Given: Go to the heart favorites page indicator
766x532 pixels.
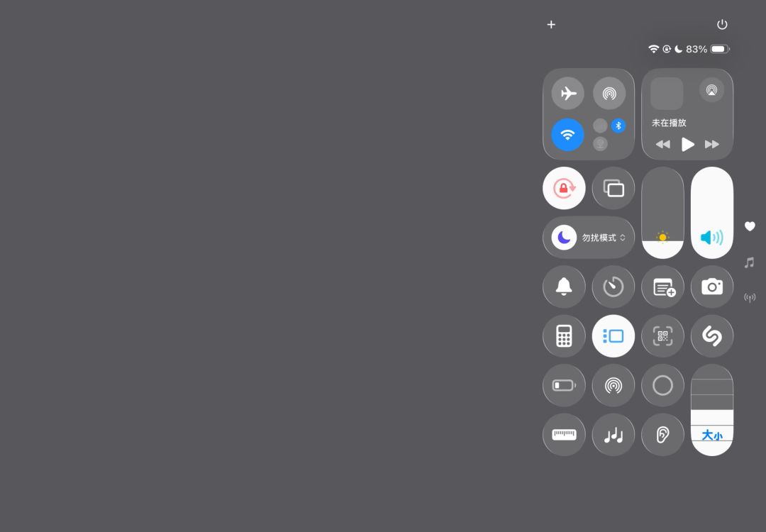Looking at the screenshot, I should click(750, 226).
